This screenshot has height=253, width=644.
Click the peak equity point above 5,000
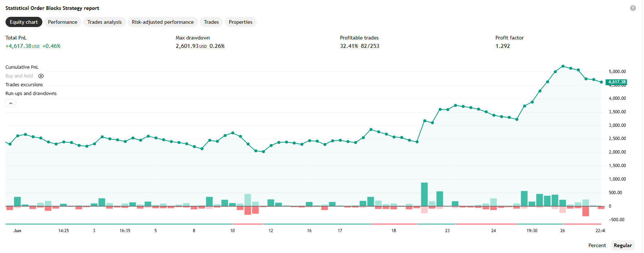563,66
